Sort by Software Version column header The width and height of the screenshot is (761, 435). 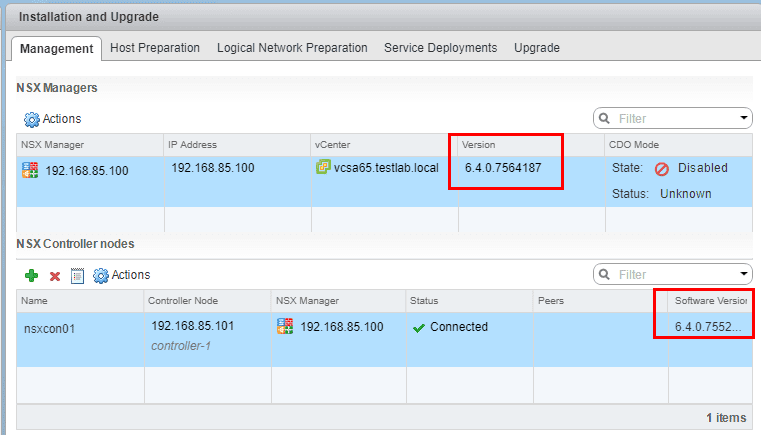coord(711,301)
